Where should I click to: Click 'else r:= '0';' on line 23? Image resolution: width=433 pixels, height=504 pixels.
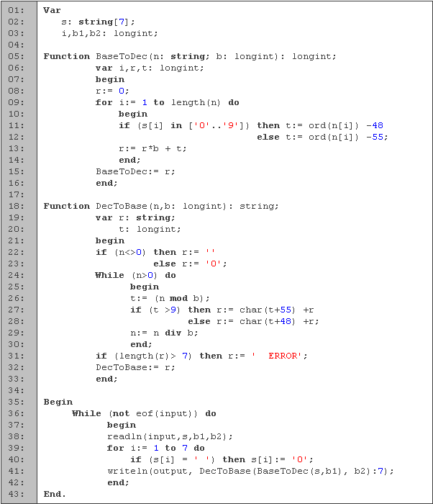tap(190, 264)
